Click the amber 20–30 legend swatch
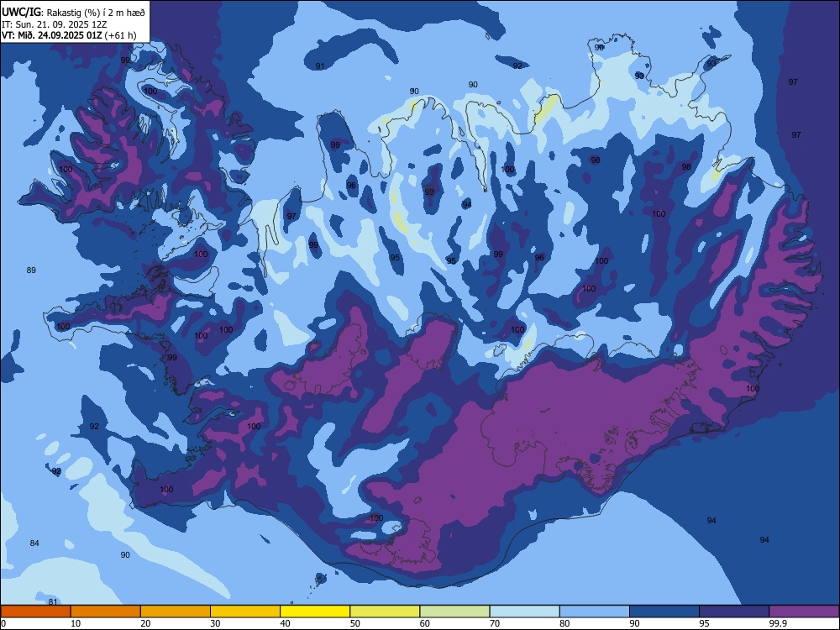Viewport: 840px width, 630px height. 176,612
